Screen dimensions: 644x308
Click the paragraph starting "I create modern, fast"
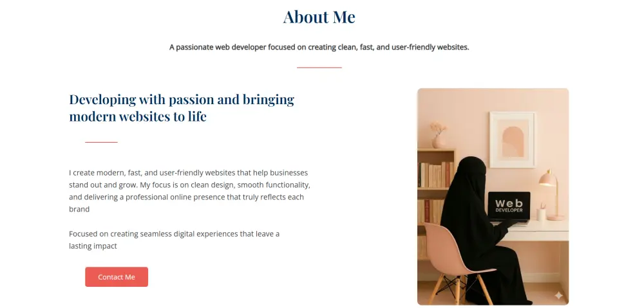coord(189,191)
